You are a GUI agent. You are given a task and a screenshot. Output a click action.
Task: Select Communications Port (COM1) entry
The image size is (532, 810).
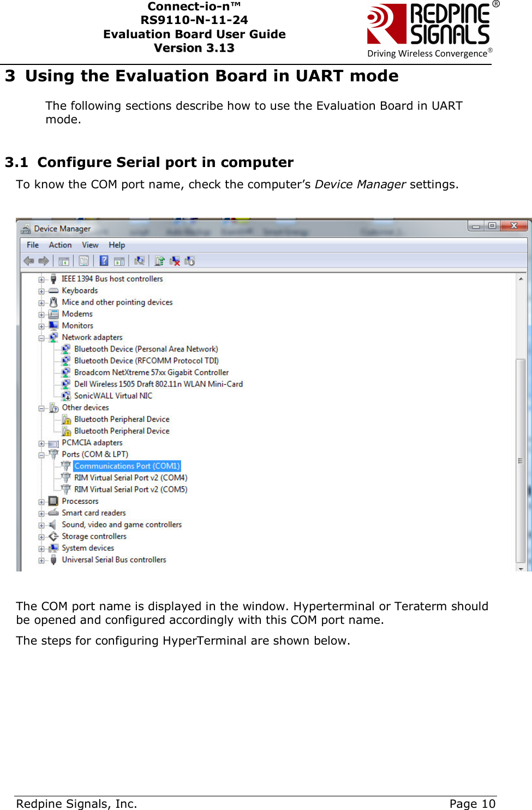[x=127, y=466]
